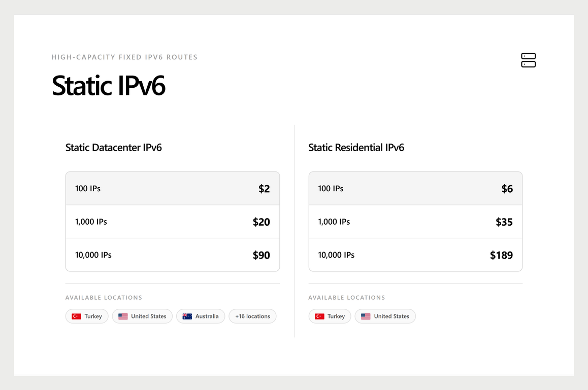The width and height of the screenshot is (588, 390).
Task: Click the $35 price text
Action: tap(504, 222)
